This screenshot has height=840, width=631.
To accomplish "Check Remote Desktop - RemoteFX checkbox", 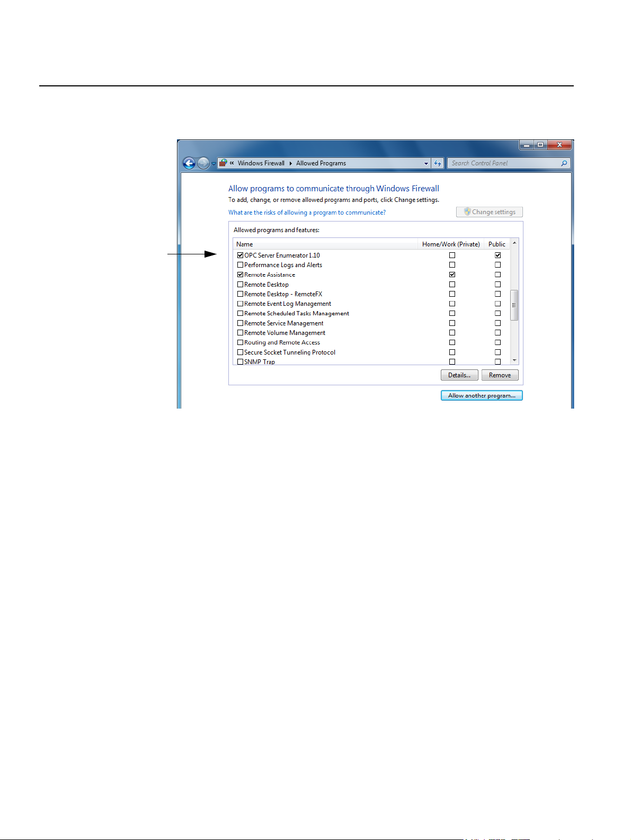I will tap(241, 294).
